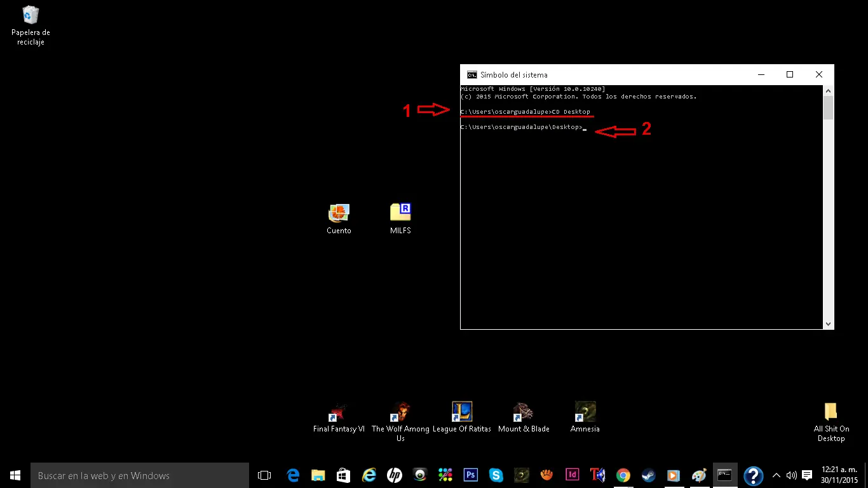Select the Mount & Blade shortcut
868x488 pixels.
(524, 417)
